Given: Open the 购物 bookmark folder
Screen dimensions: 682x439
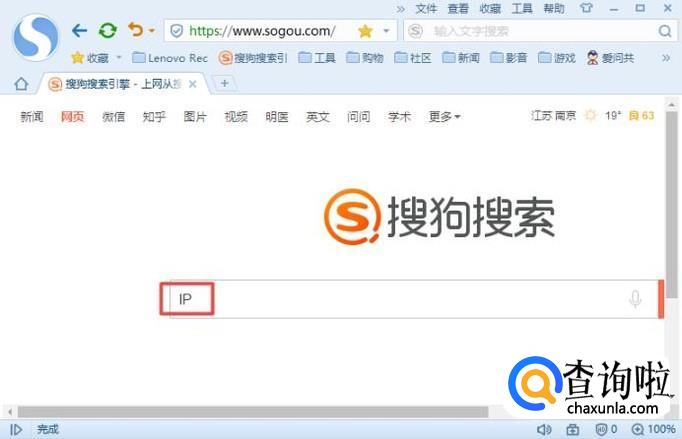Looking at the screenshot, I should (365, 58).
